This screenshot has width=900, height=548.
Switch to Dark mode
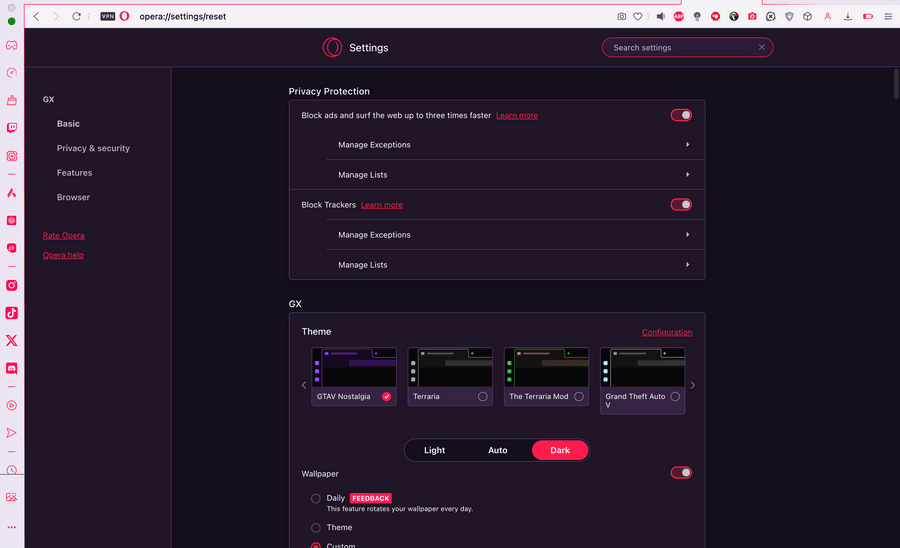(x=560, y=450)
